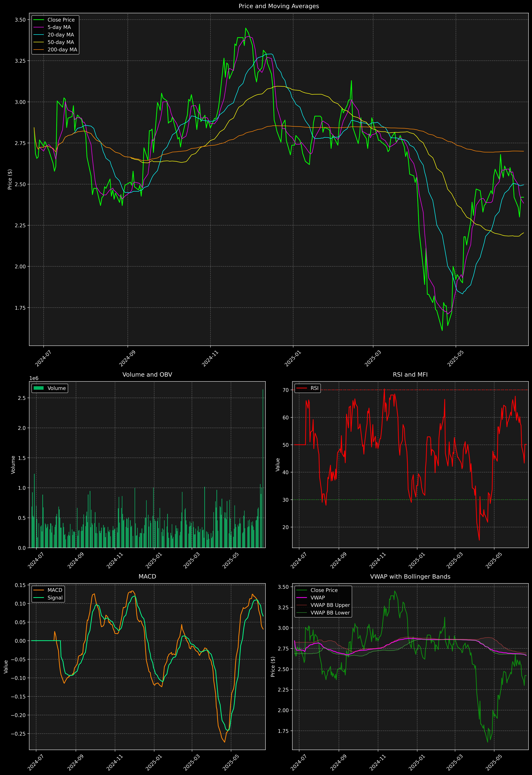
Task: Click the "VWAP" legend label
Action: click(x=318, y=598)
